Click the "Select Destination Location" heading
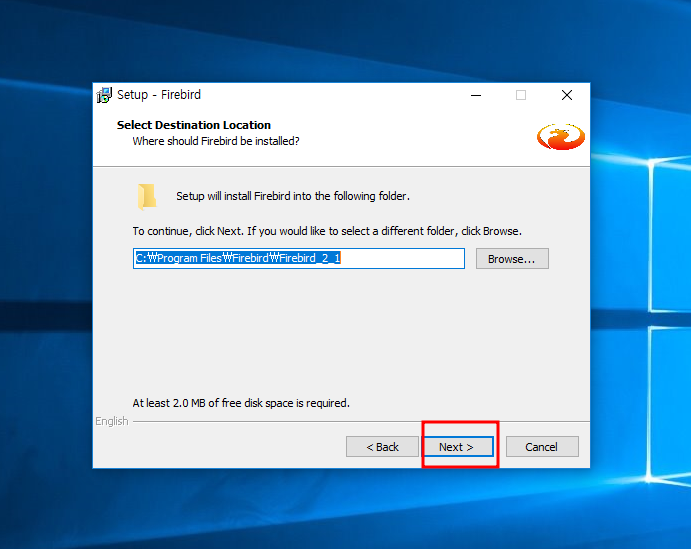This screenshot has height=549, width=691. pos(193,125)
